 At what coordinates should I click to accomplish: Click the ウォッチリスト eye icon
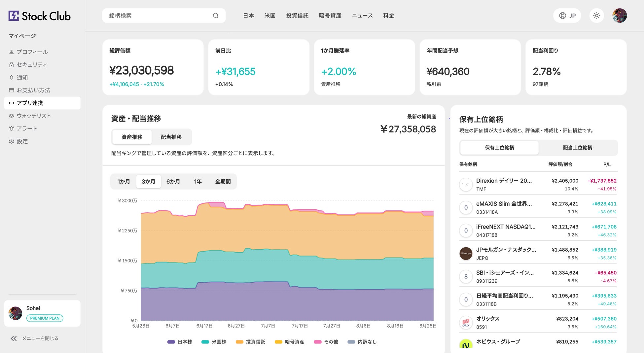pyautogui.click(x=12, y=116)
